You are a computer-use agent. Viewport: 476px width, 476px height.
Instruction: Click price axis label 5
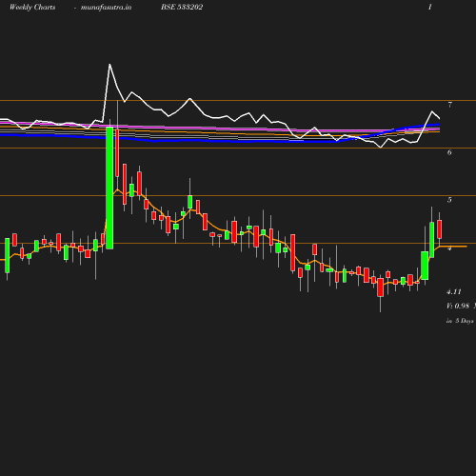[x=449, y=200]
